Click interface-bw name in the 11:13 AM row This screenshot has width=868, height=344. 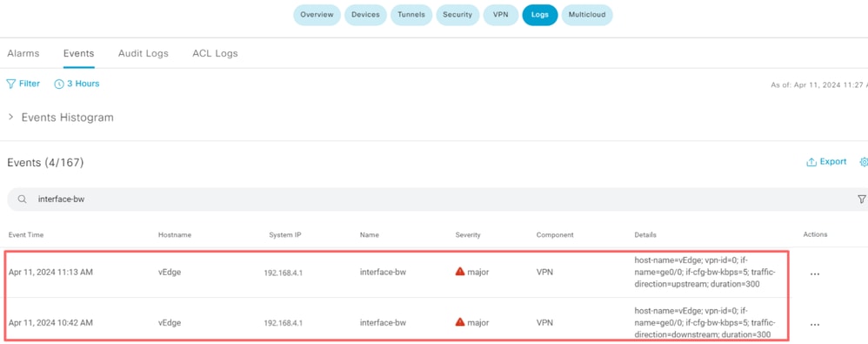pos(383,272)
